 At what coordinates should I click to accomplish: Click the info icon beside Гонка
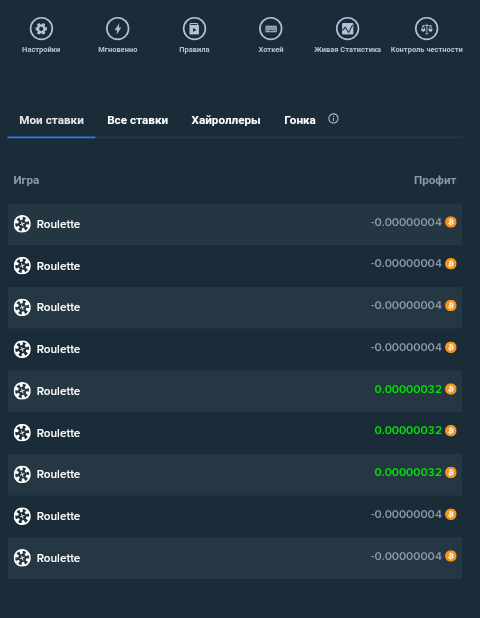333,119
